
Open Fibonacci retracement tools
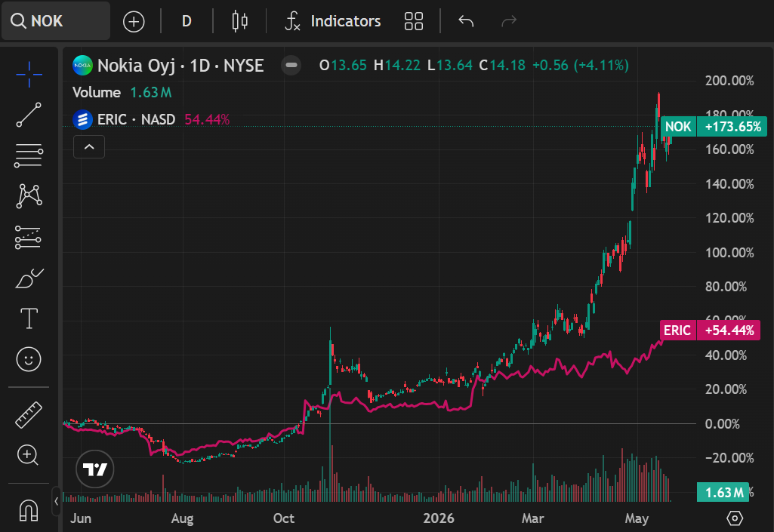pyautogui.click(x=29, y=155)
